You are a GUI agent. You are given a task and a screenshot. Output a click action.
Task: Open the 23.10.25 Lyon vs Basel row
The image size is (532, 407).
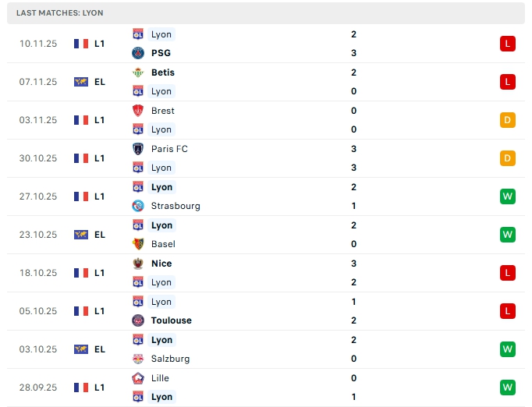265,235
